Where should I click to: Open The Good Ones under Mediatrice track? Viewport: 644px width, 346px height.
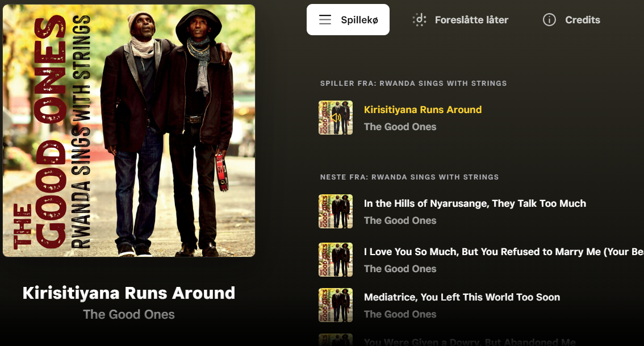(400, 314)
